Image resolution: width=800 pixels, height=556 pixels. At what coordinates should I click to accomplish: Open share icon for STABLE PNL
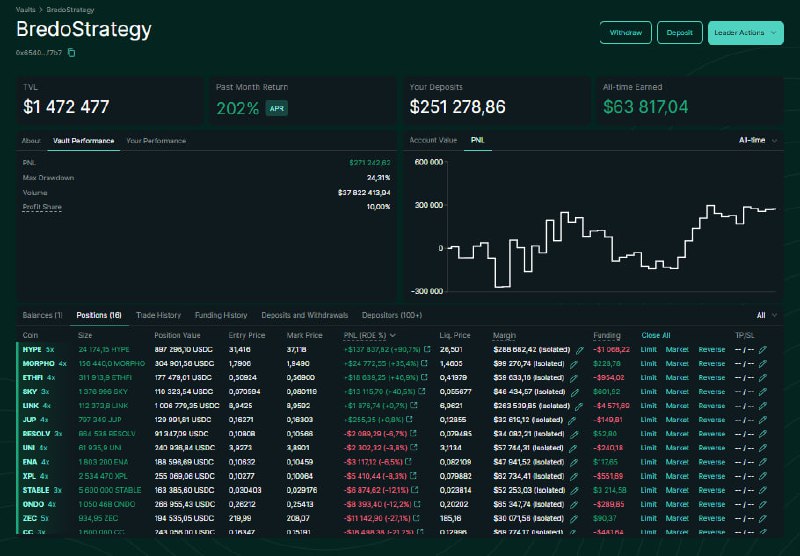[415, 490]
